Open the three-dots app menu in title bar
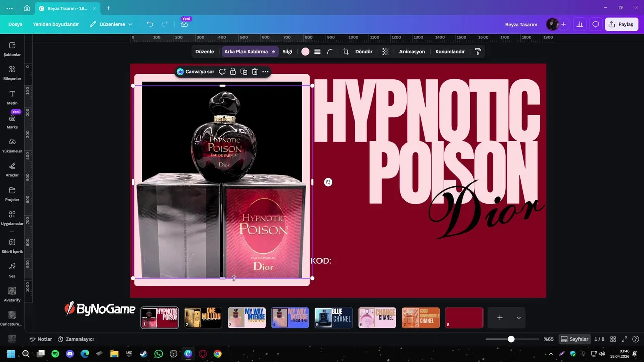Image resolution: width=644 pixels, height=362 pixels. pyautogui.click(x=10, y=8)
